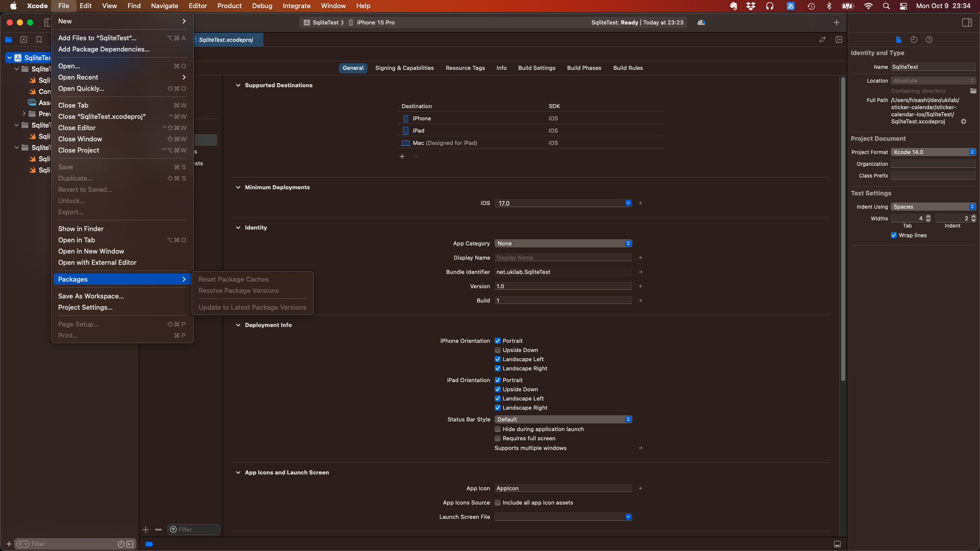Click the add tab plus icon in toolbar
Viewport: 980px width, 551px height.
pos(837,22)
